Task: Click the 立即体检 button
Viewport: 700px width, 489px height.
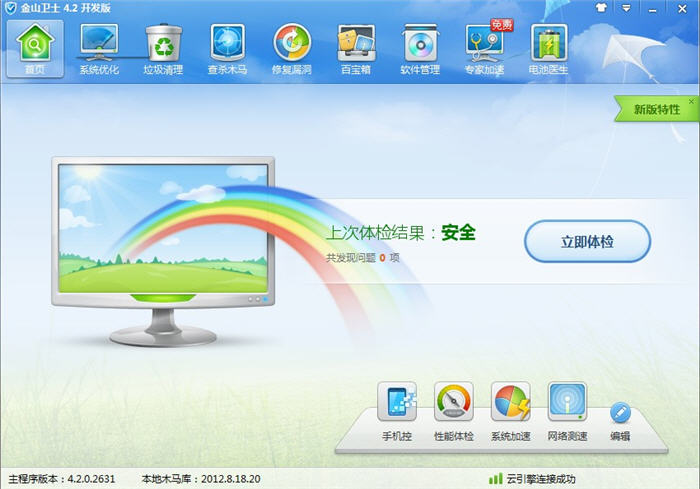Action: pos(587,242)
